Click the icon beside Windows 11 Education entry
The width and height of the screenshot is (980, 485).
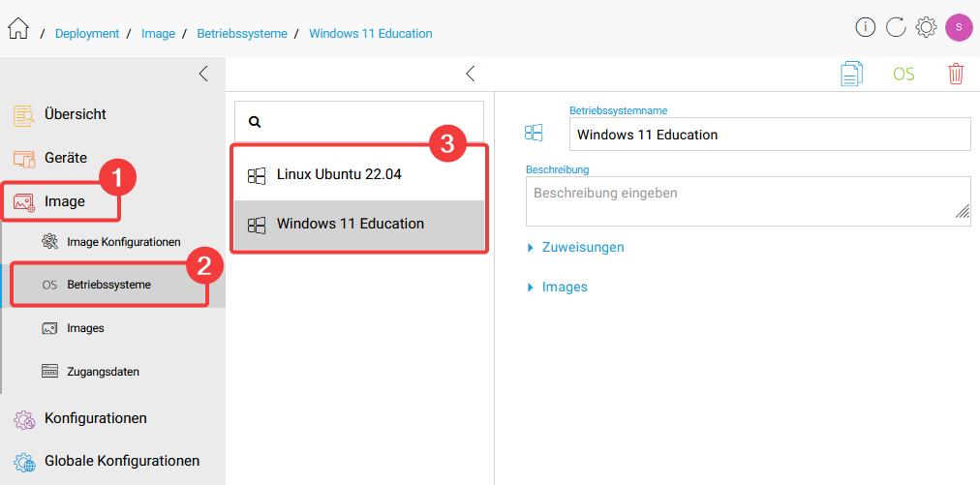257,225
